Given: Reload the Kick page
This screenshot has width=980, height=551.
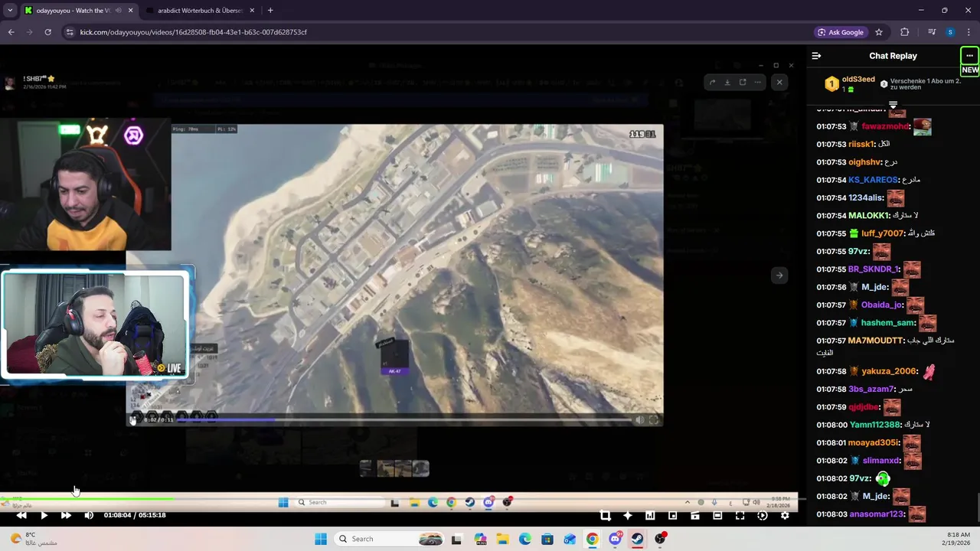Looking at the screenshot, I should (x=47, y=32).
